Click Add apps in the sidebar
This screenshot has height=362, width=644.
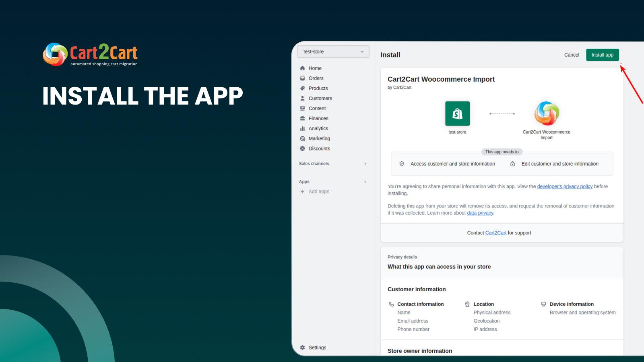tap(319, 191)
